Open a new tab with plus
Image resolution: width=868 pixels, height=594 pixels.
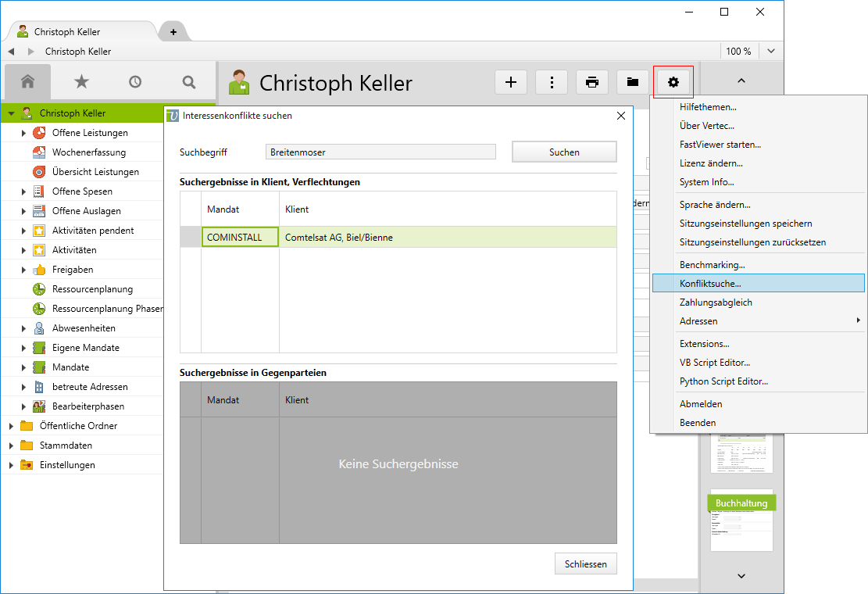pos(173,32)
